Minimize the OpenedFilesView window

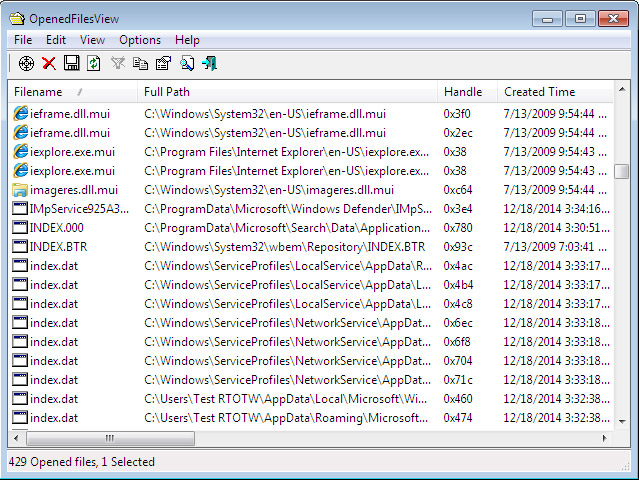click(547, 19)
